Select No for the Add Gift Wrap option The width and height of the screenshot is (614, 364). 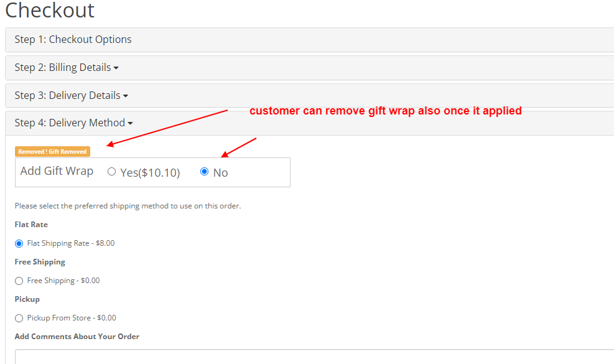click(204, 172)
